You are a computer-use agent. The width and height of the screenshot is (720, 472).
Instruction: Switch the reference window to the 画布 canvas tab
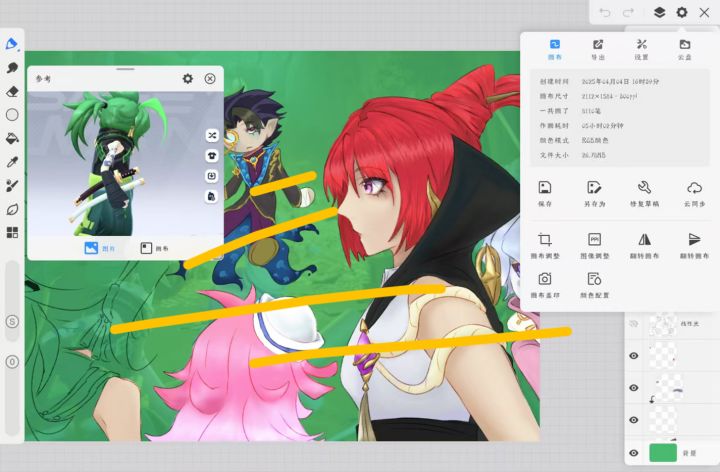pos(154,248)
